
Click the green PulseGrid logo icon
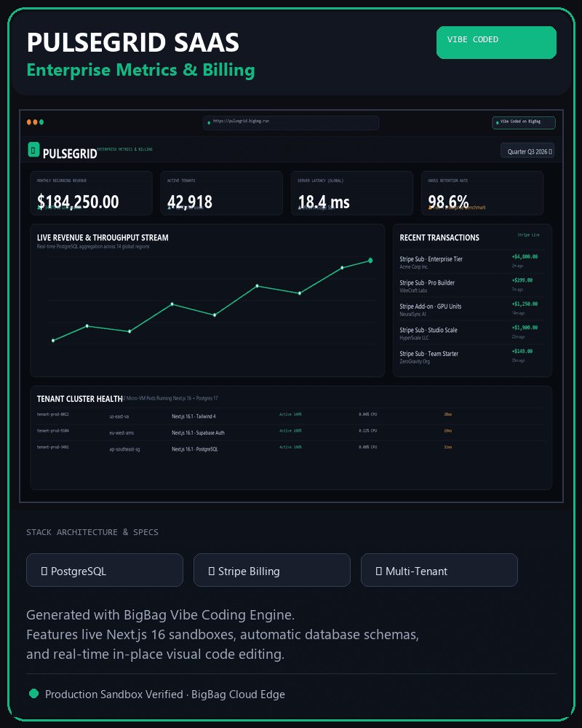pos(33,149)
